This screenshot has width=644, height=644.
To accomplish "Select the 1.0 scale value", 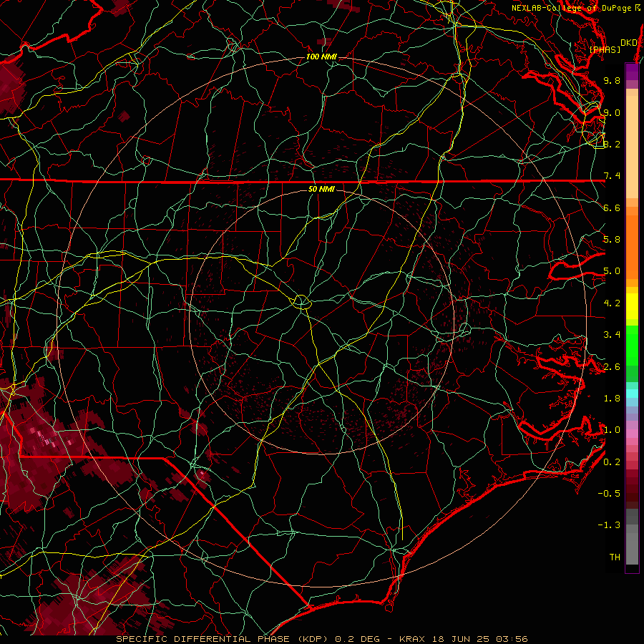I will coord(612,430).
